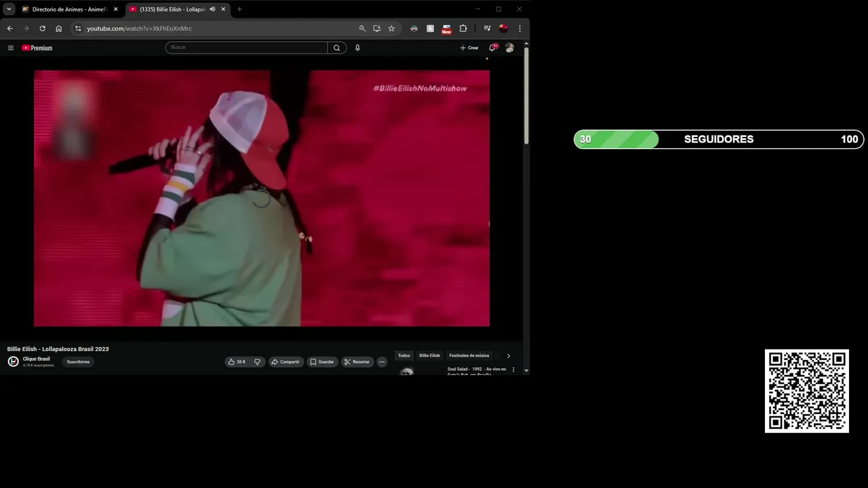Open more actions ellipsis under video
This screenshot has width=868, height=488.
382,362
